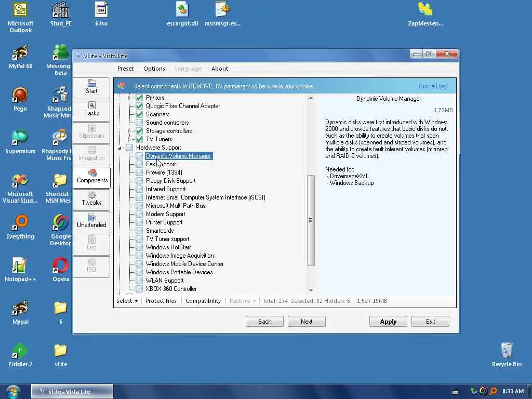Open Supermium browser shortcut
This screenshot has height=399, width=532.
tap(20, 142)
